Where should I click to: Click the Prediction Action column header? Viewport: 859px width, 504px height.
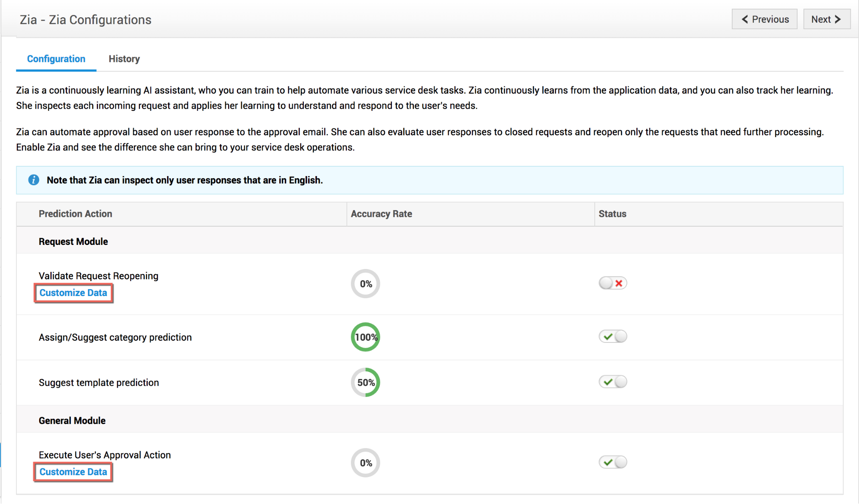pos(76,214)
